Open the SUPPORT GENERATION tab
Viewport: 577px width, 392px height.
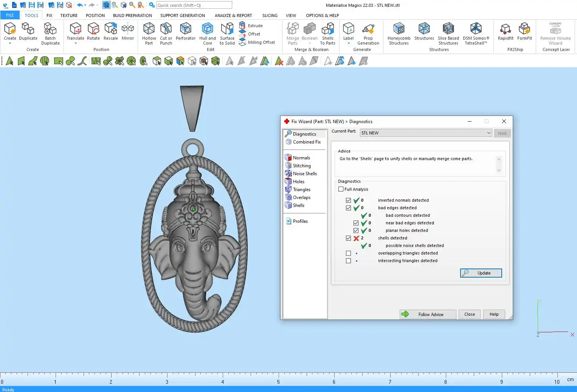[182, 15]
